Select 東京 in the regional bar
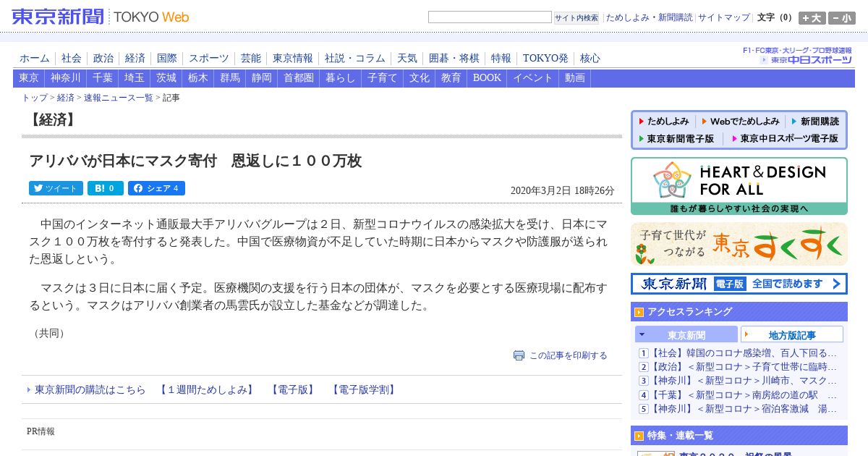The height and width of the screenshot is (456, 868). click(29, 78)
